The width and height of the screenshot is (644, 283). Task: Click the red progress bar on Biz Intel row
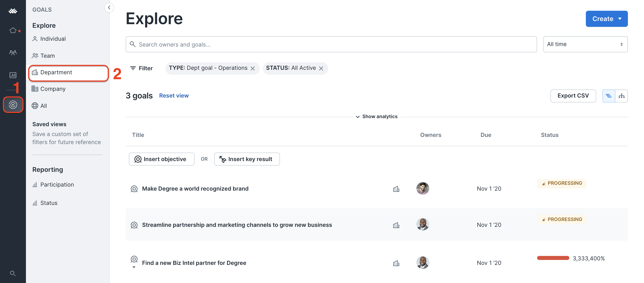point(553,258)
